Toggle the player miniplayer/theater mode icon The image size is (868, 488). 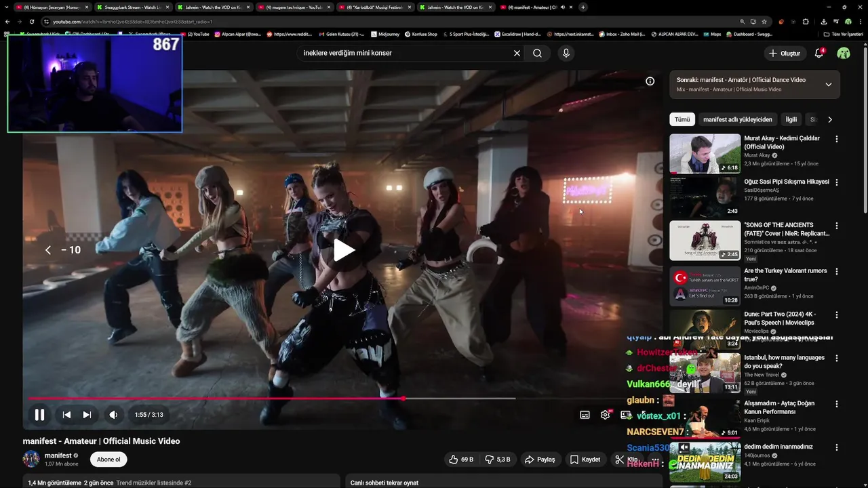(625, 415)
